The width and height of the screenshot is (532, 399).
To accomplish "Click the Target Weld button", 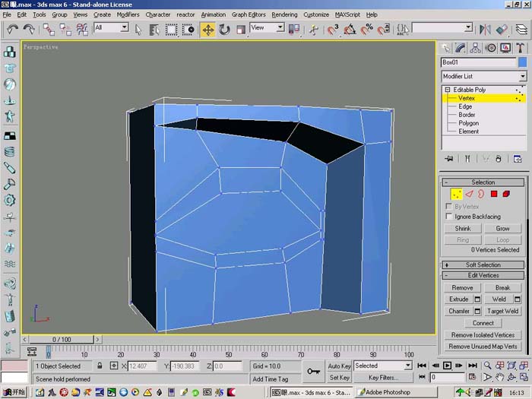I will pyautogui.click(x=502, y=311).
